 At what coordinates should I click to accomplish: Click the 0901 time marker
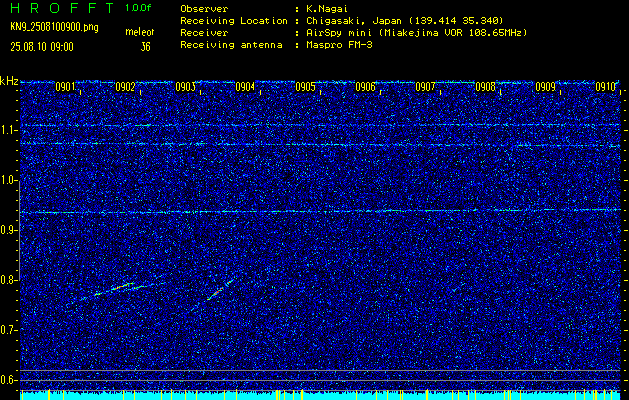click(65, 87)
